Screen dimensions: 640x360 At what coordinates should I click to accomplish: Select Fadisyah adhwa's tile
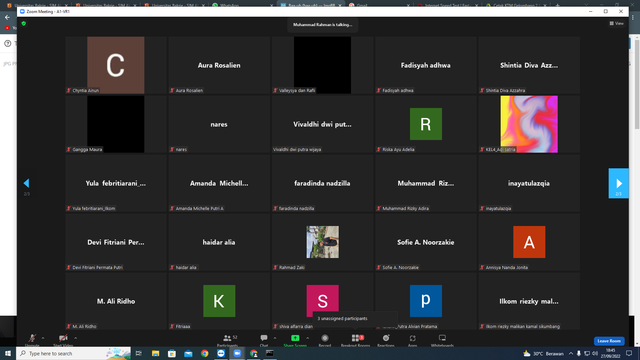[426, 65]
